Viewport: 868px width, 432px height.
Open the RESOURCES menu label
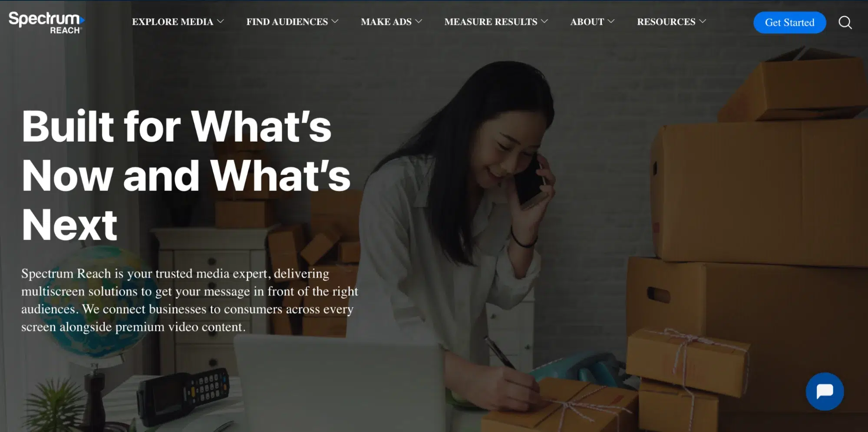point(666,22)
